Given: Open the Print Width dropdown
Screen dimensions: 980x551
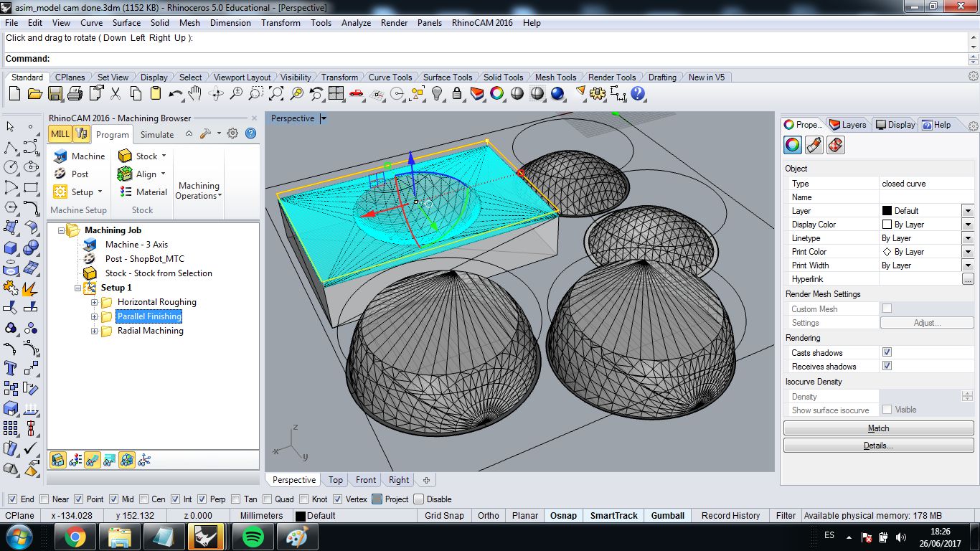Looking at the screenshot, I should point(968,265).
